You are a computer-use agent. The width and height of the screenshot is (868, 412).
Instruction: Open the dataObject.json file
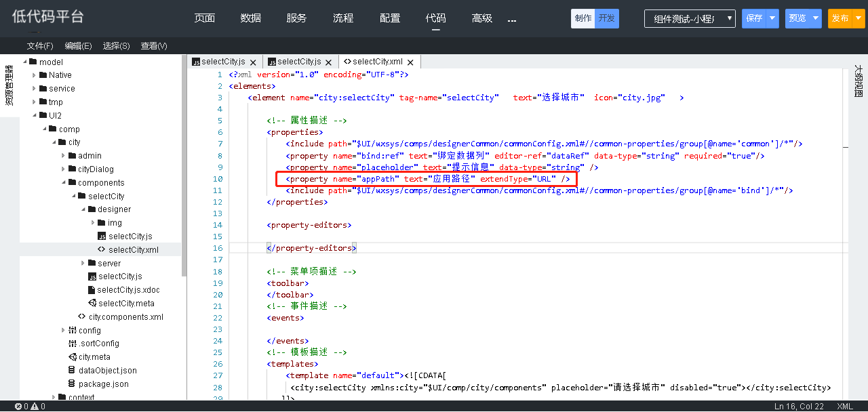(107, 371)
